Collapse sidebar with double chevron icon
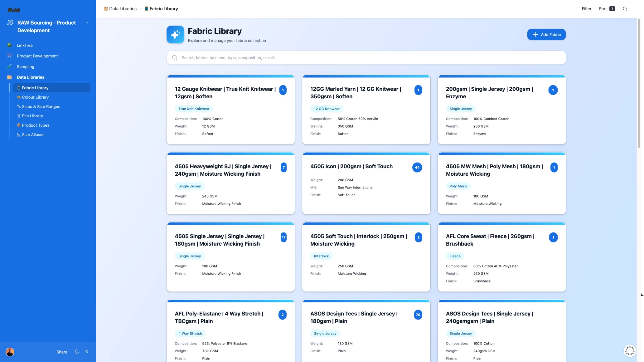The width and height of the screenshot is (644, 362). coord(87,352)
